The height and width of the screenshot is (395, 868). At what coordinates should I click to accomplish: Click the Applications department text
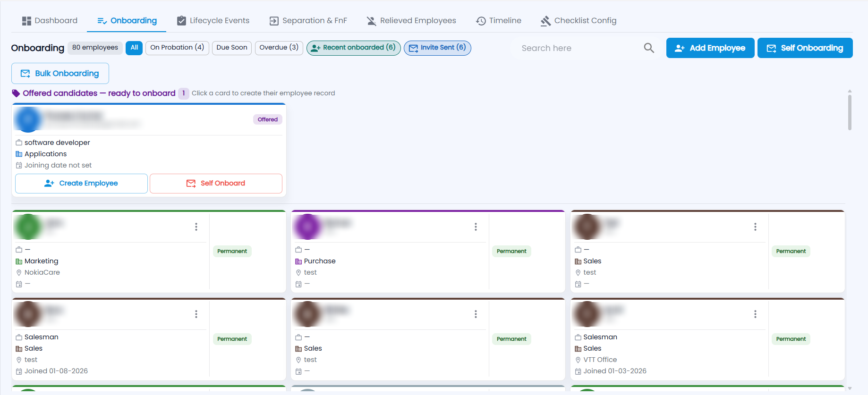46,154
